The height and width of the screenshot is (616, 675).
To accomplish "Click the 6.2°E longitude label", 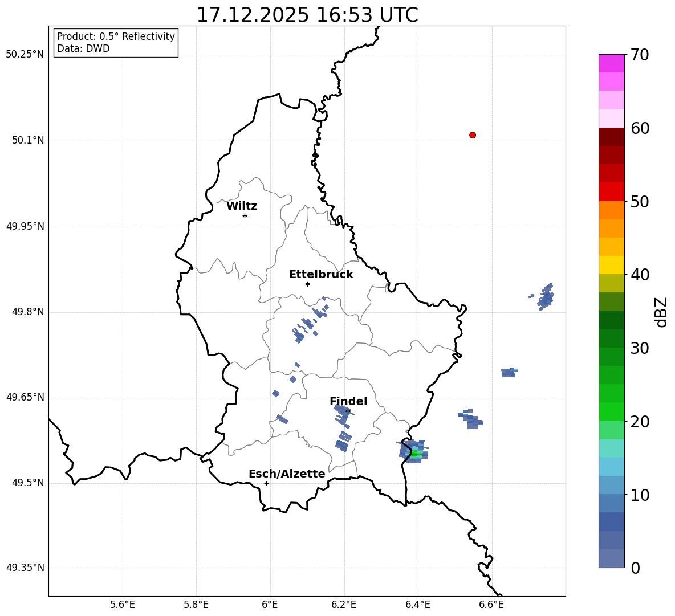I will (x=344, y=605).
